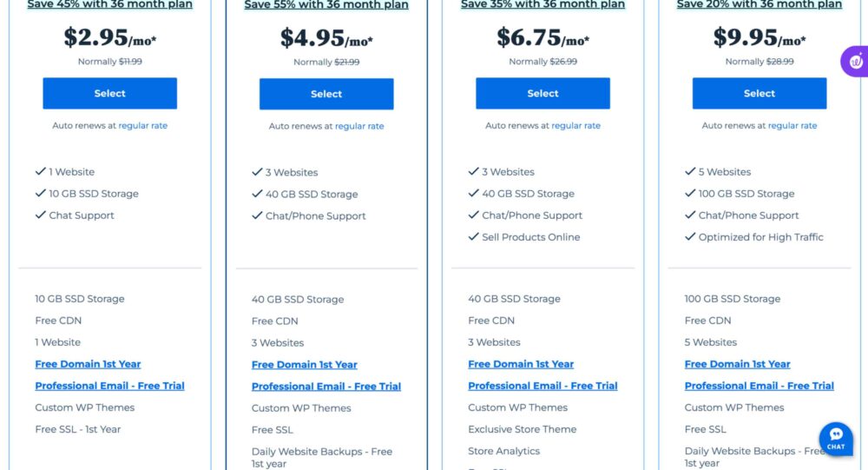Open Professional Email Free Trial in $2.95 plan
Viewport: 868px width, 470px height.
(x=109, y=386)
